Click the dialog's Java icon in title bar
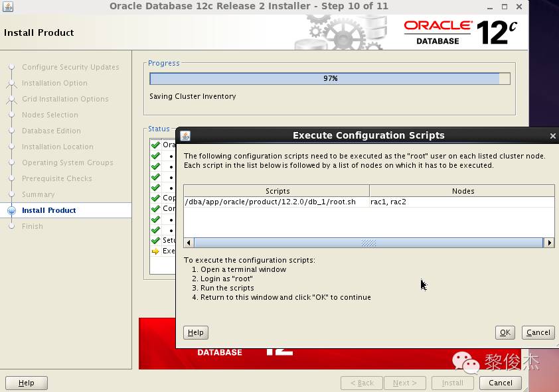 tap(185, 136)
